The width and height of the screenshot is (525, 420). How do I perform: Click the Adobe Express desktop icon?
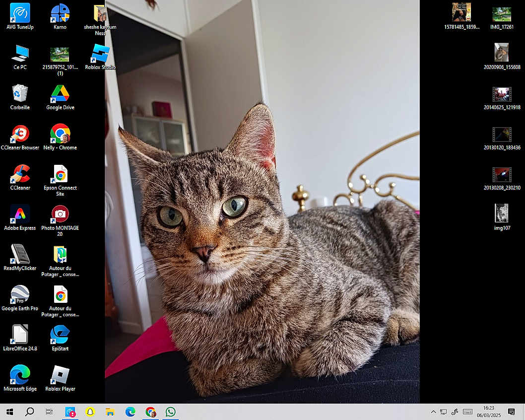[x=20, y=214]
